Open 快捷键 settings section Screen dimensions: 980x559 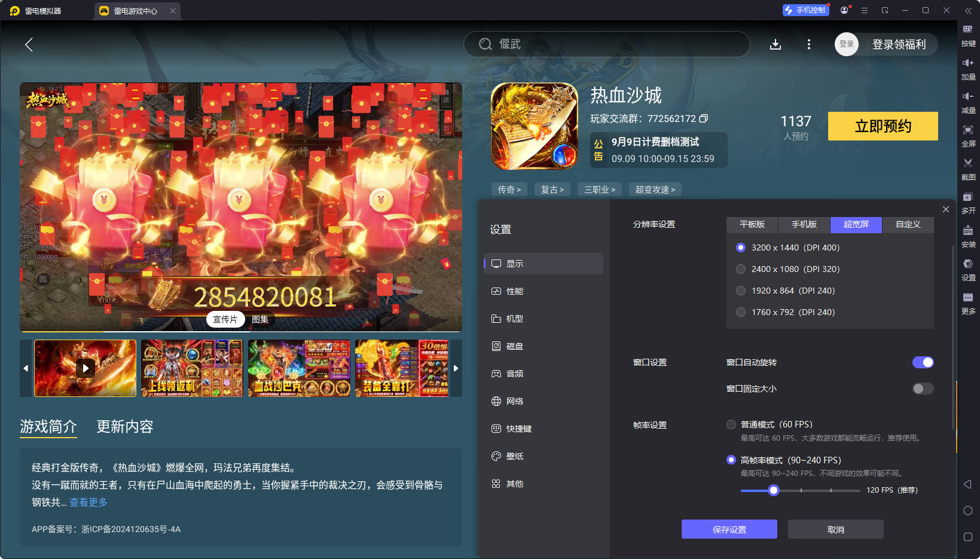(544, 429)
